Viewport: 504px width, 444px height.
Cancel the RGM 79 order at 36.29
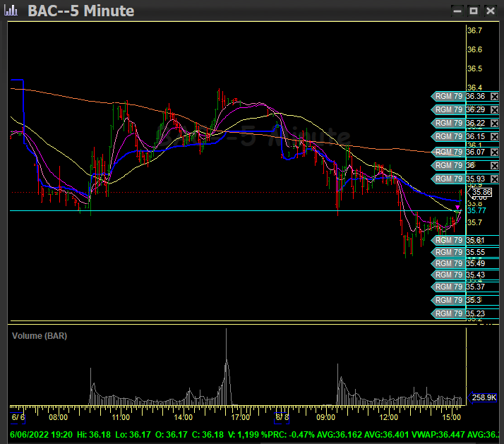click(494, 109)
